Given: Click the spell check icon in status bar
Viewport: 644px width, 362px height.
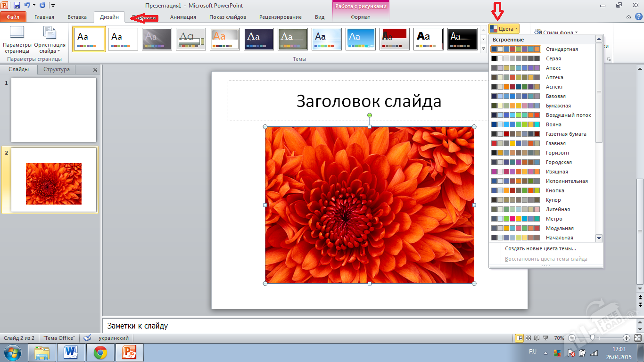Looking at the screenshot, I should click(87, 338).
